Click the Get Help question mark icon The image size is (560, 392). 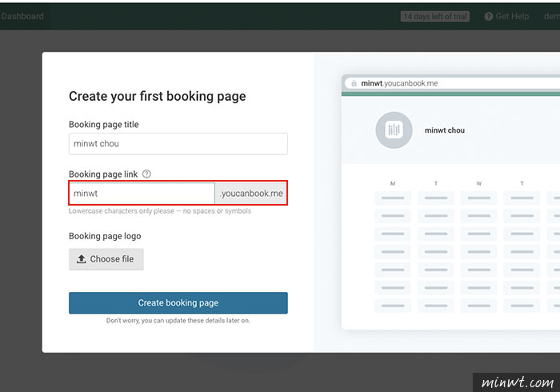coord(489,17)
